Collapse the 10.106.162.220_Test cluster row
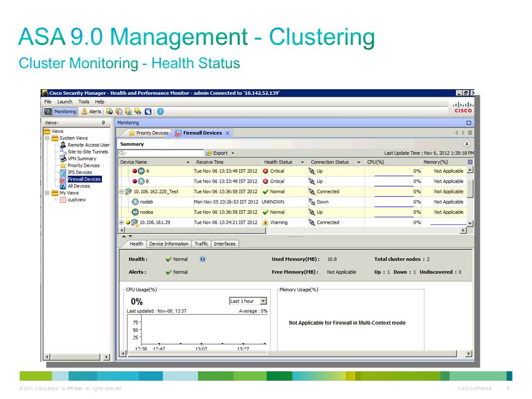Image resolution: width=532 pixels, height=399 pixels. pos(121,192)
